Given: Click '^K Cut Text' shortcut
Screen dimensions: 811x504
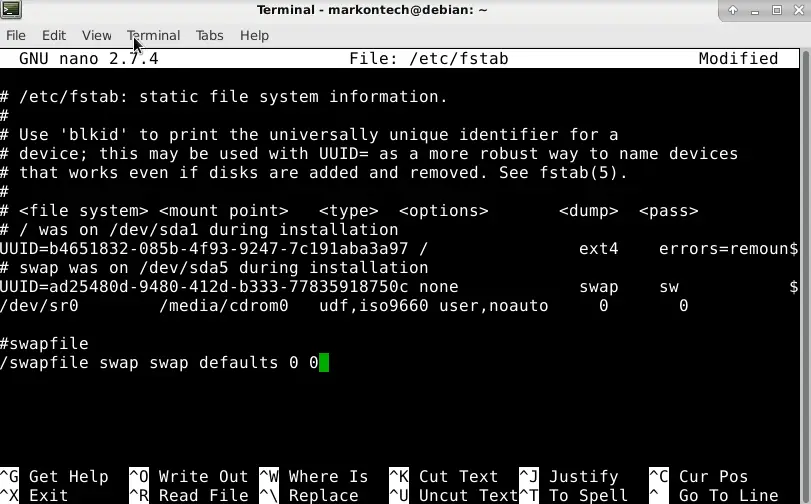Looking at the screenshot, I should (444, 477).
